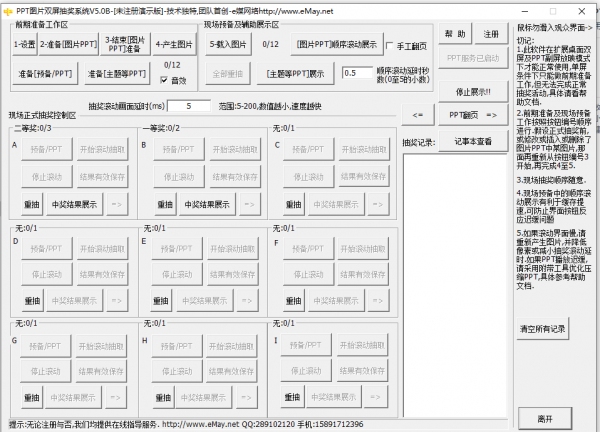Click 清空所有记录 button

tap(543, 329)
